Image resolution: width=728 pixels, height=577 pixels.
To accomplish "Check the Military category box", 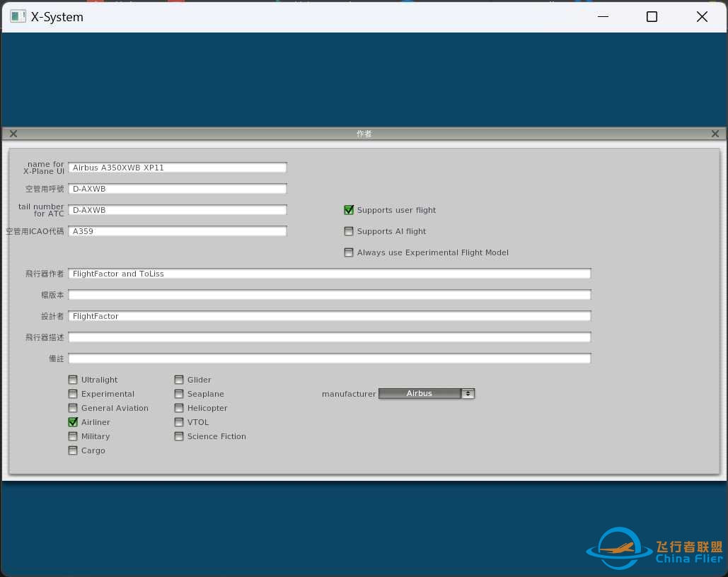I will (73, 436).
